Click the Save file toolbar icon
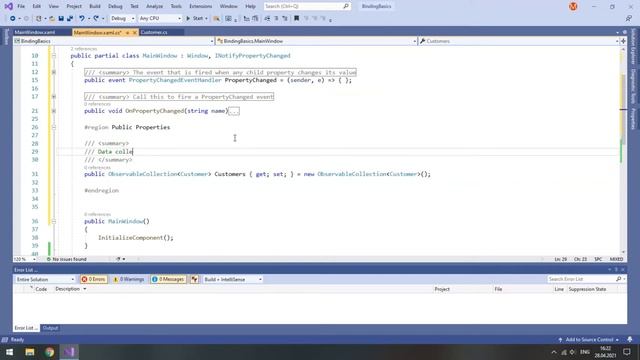The image size is (640, 360). [x=61, y=18]
